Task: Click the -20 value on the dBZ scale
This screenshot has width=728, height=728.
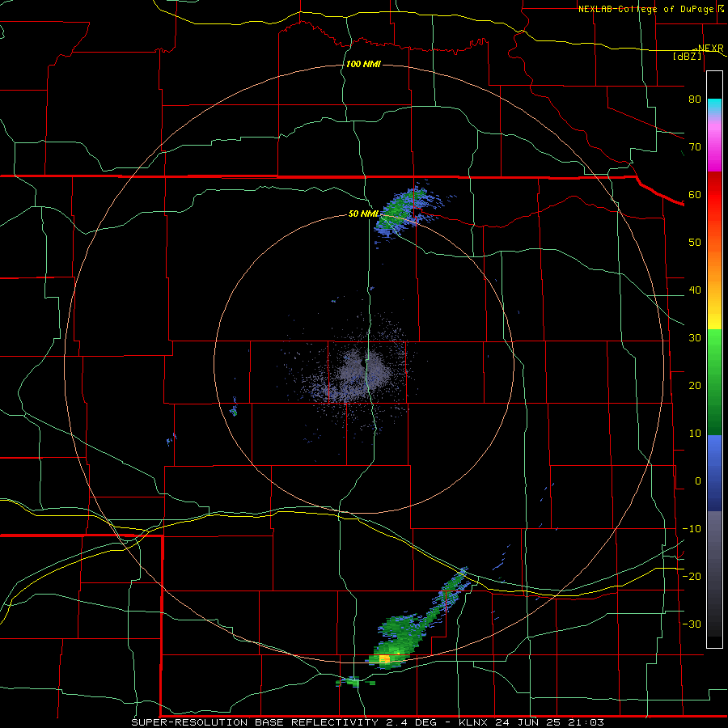Action: 692,576
